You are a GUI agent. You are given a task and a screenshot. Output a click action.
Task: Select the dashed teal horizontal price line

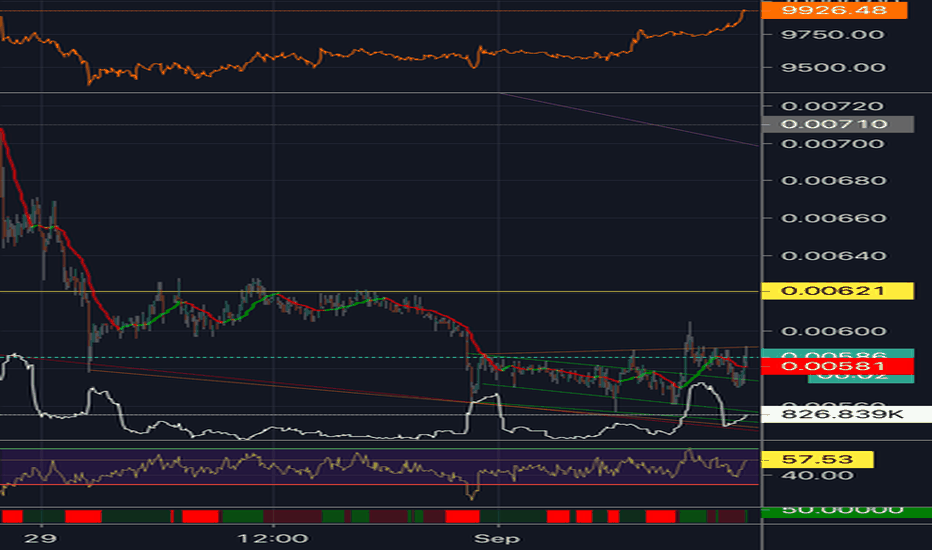click(380, 357)
